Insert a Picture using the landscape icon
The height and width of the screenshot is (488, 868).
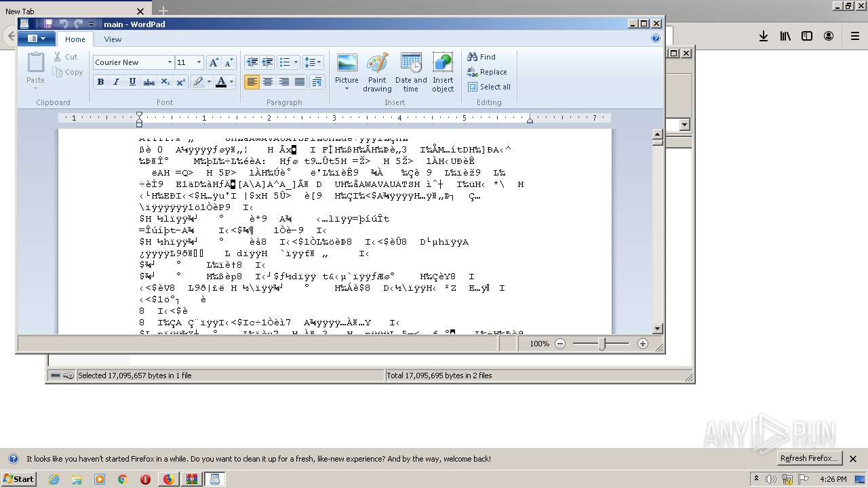347,63
